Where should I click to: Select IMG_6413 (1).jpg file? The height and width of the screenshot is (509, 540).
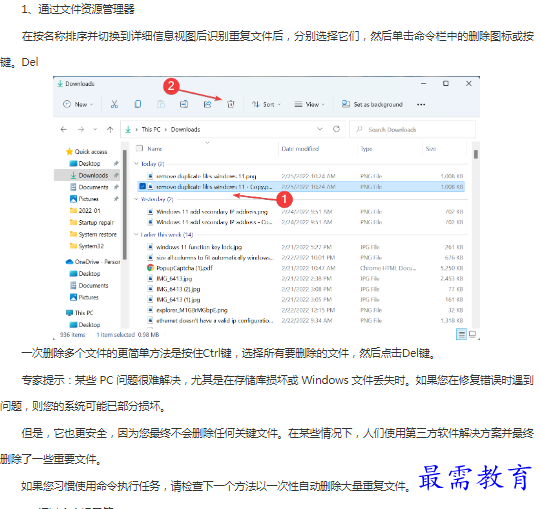pyautogui.click(x=301, y=300)
